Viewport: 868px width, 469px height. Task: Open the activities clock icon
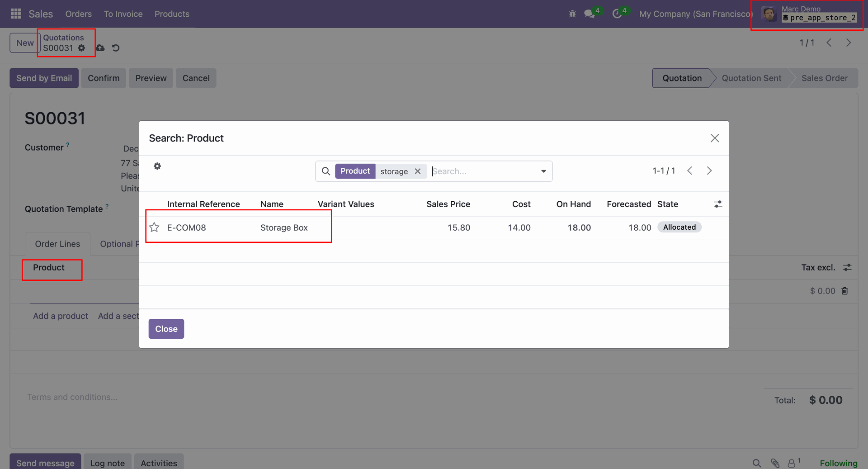point(617,14)
